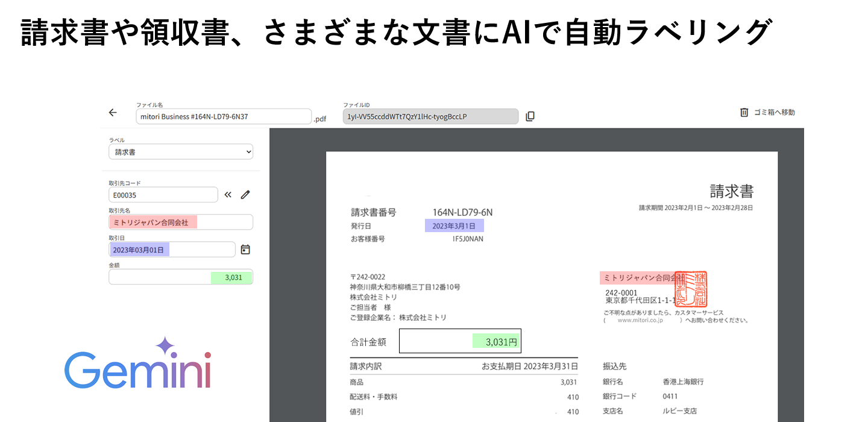Click the file name field mitori Business #164N-LD79-6N37
Viewport: 868px width, 422px height.
click(x=223, y=116)
